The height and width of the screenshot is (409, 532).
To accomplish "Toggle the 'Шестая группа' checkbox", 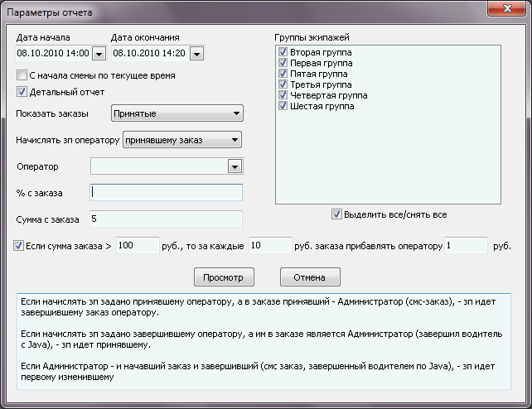I will tap(283, 107).
